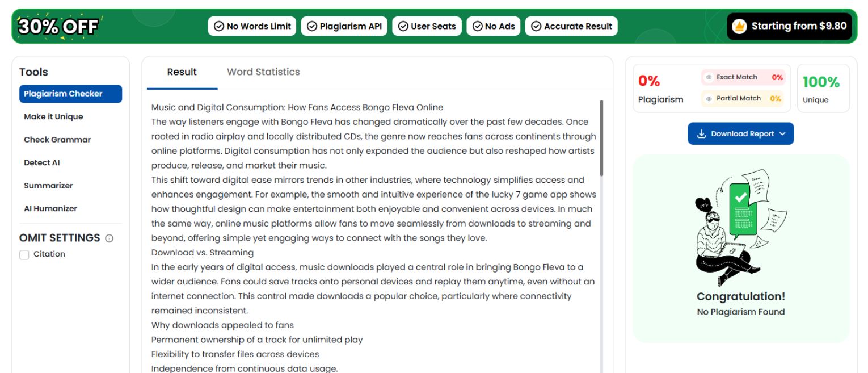Open the Detect AI tool
Image resolution: width=868 pixels, height=373 pixels.
point(41,162)
